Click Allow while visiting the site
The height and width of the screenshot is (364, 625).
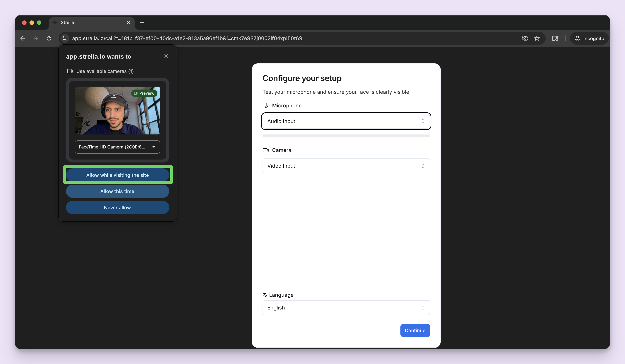(117, 175)
